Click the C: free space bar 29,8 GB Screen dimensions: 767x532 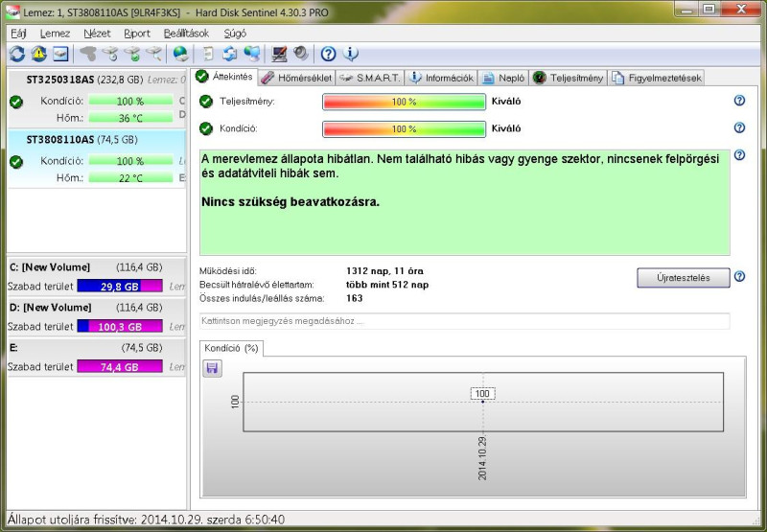click(120, 286)
